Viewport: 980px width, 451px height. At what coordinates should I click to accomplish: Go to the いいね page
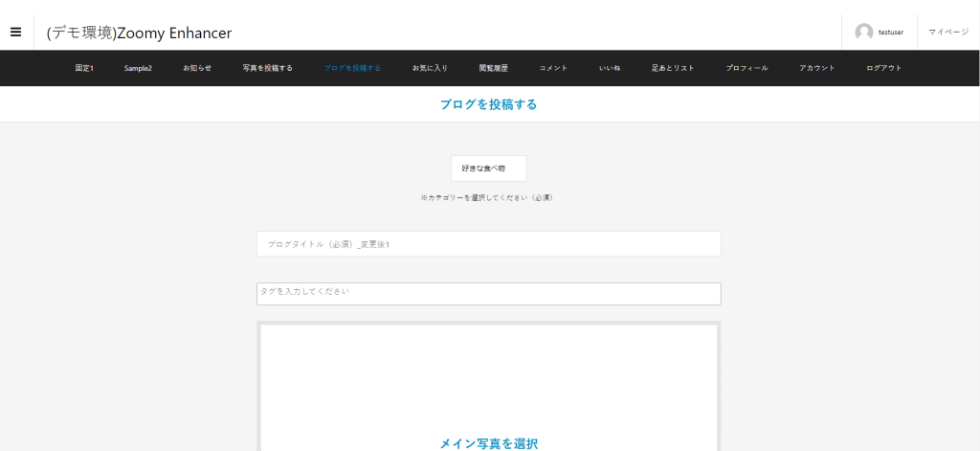pyautogui.click(x=610, y=68)
